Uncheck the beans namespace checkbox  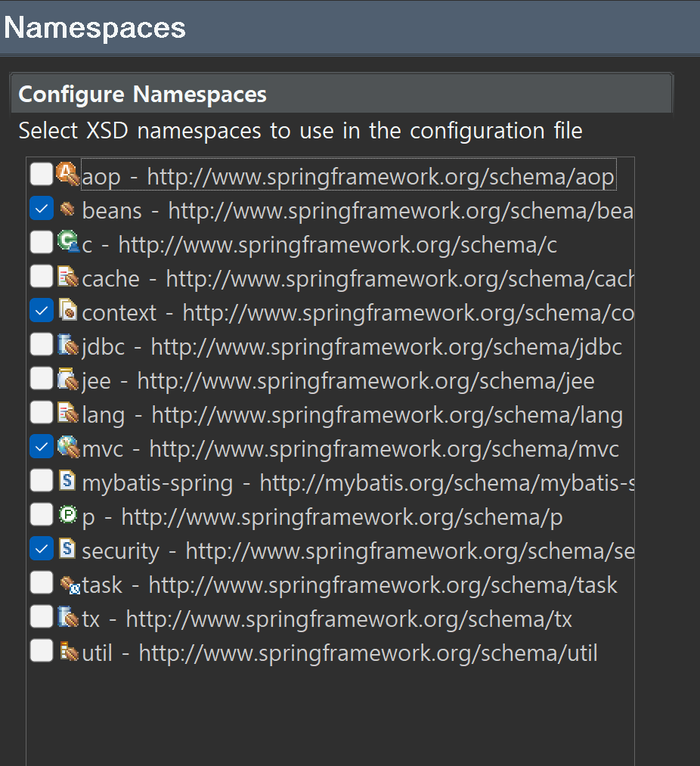pos(42,208)
